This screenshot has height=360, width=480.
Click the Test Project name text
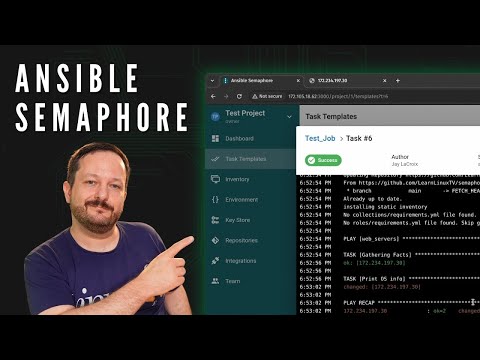click(x=245, y=113)
